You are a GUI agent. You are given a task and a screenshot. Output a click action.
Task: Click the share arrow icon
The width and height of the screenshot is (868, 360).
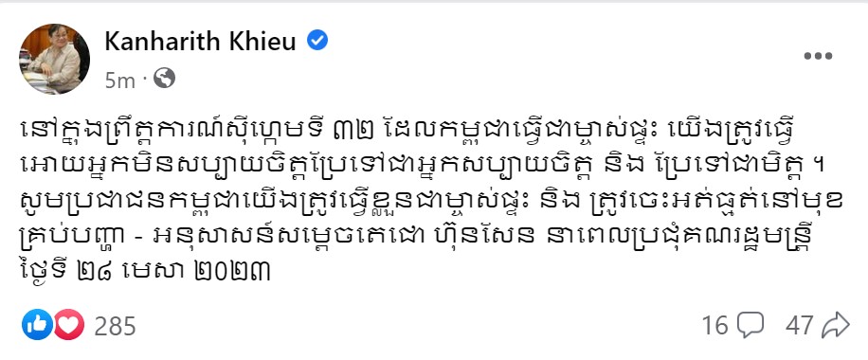pyautogui.click(x=836, y=325)
